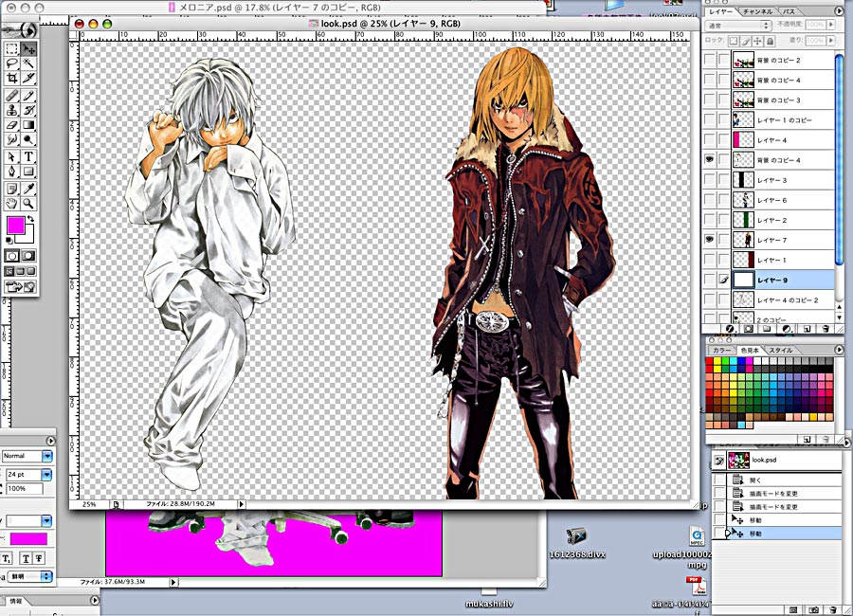Click the 100% scale input field

click(x=25, y=489)
